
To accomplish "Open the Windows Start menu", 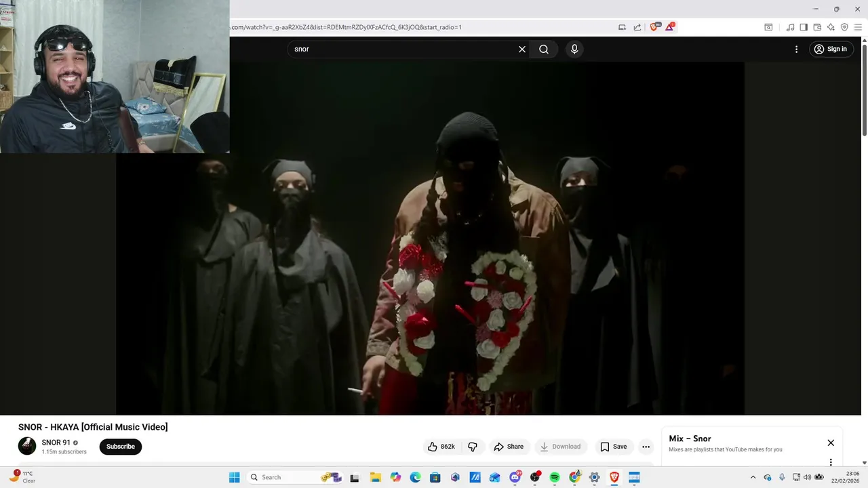I will coord(234,477).
